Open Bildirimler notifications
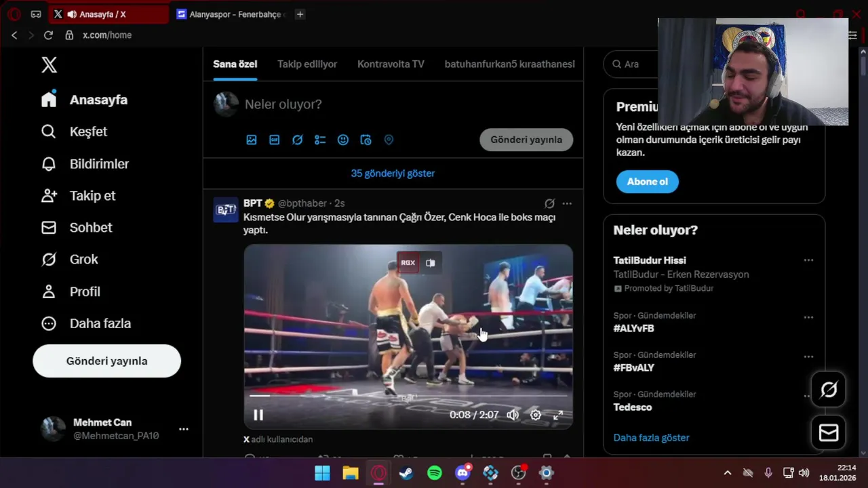Image resolution: width=868 pixels, height=488 pixels. [85, 164]
